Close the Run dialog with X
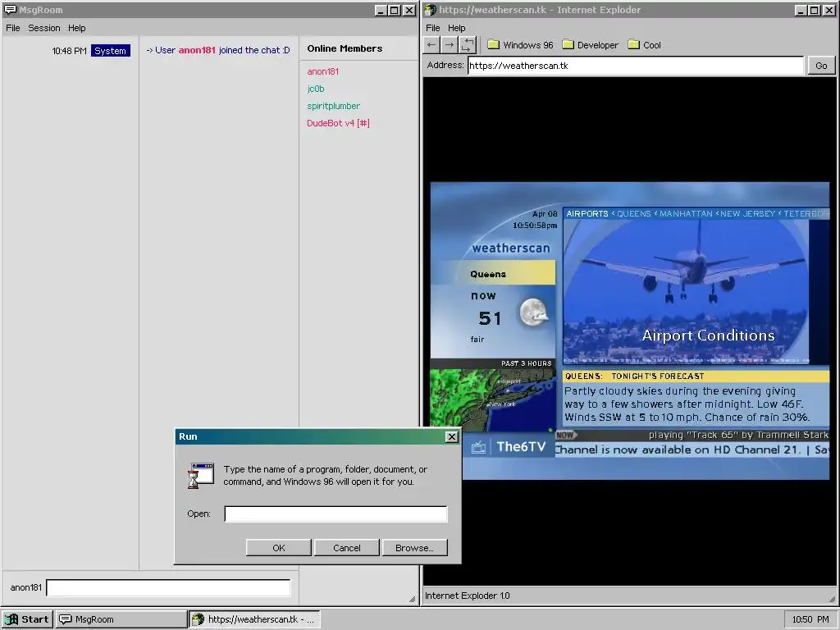840x630 pixels. tap(452, 436)
